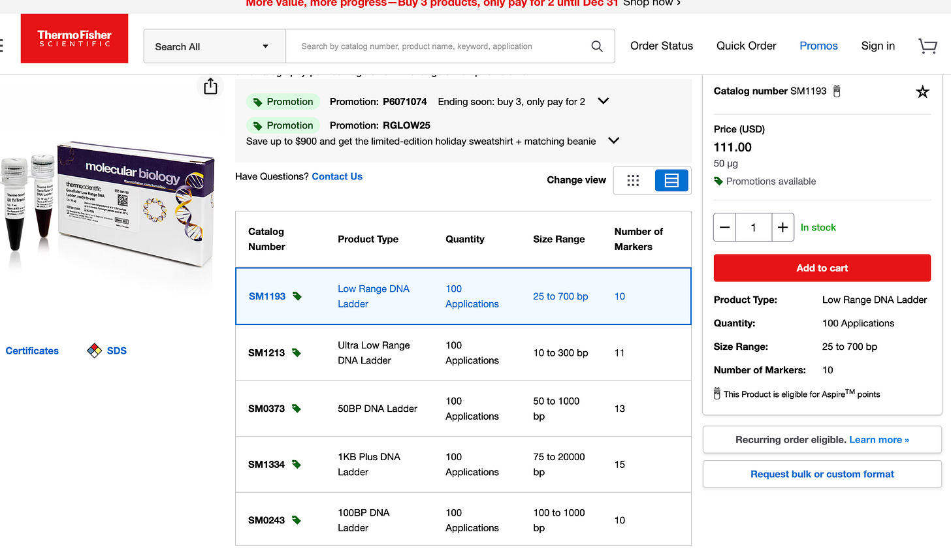951x560 pixels.
Task: Click Request bulk or custom format
Action: [822, 474]
